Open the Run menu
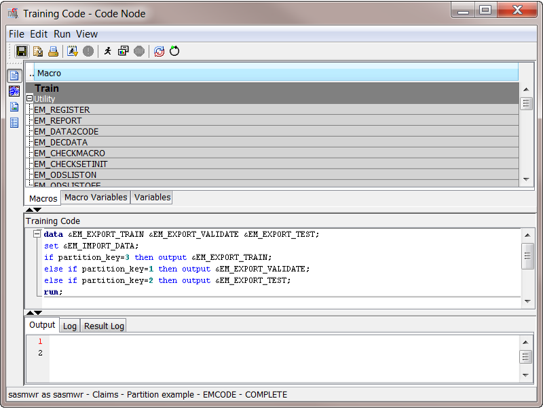 coord(62,34)
